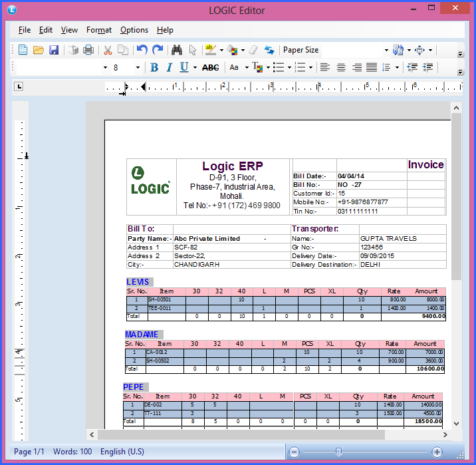The height and width of the screenshot is (465, 476).
Task: Click the horizontal scrollbar right arrow
Action: pos(445,434)
